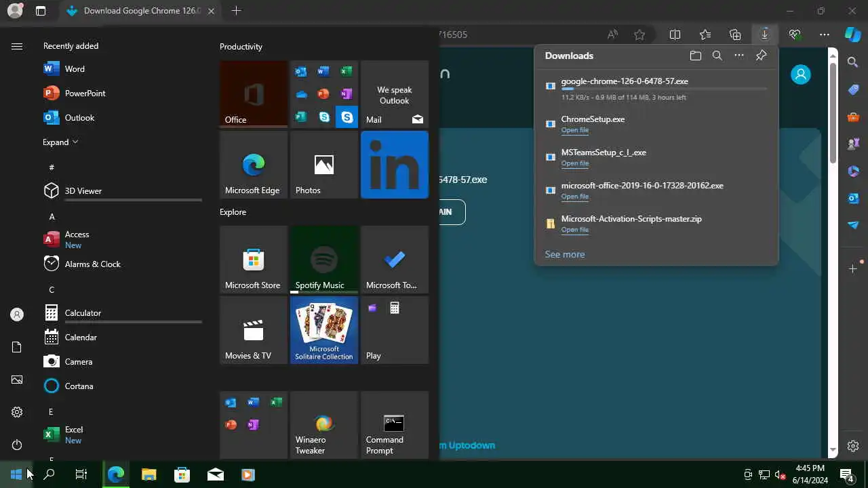Add page to favorites star icon
This screenshot has height=488, width=868.
tap(639, 35)
